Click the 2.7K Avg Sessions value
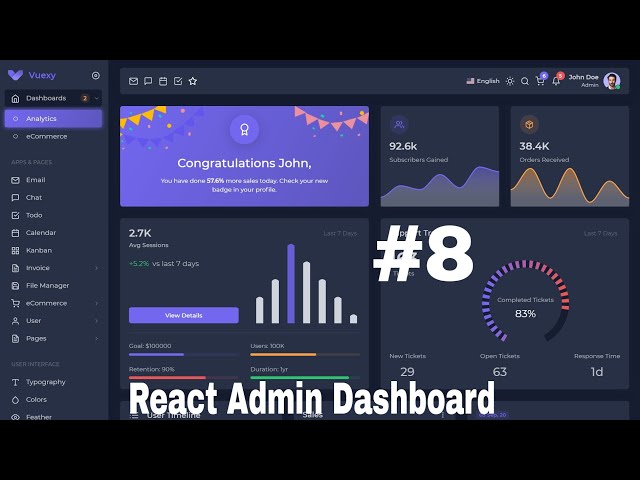This screenshot has width=640, height=480. (140, 233)
